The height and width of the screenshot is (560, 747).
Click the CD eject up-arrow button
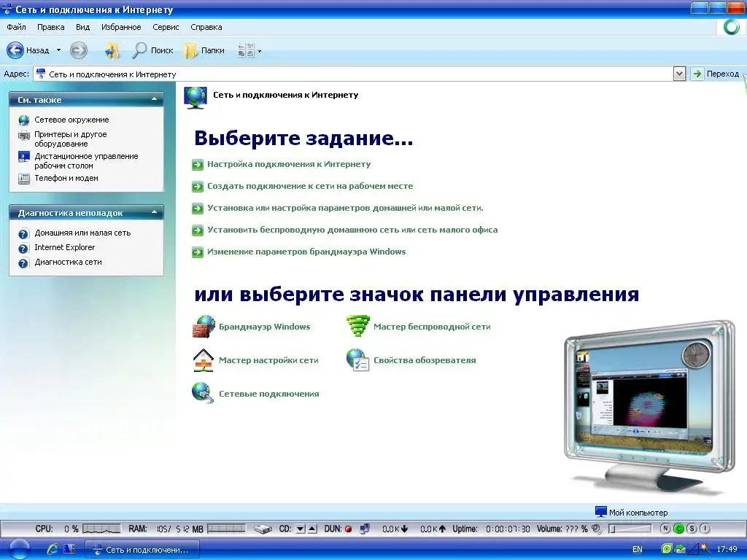(x=311, y=529)
